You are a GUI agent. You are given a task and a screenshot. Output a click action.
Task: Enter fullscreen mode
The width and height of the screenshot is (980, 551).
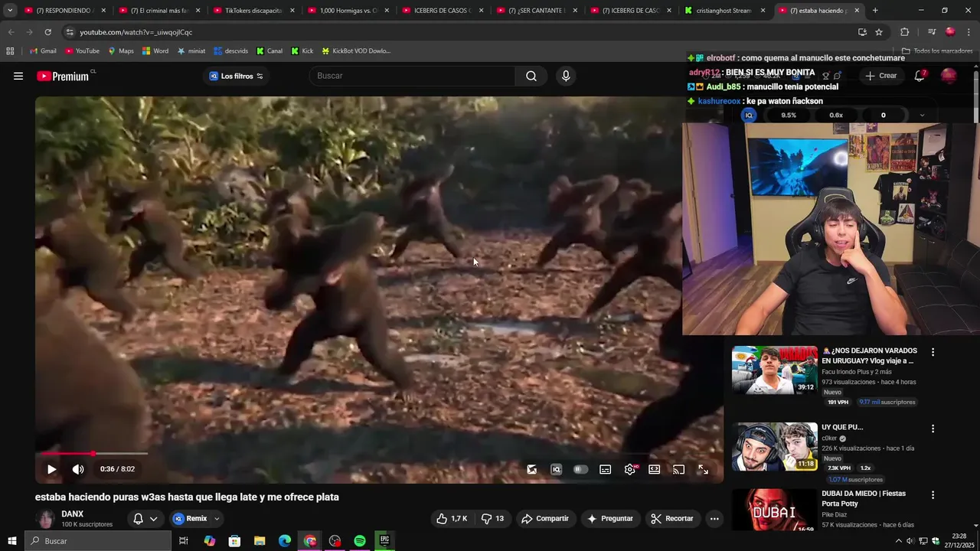tap(704, 469)
